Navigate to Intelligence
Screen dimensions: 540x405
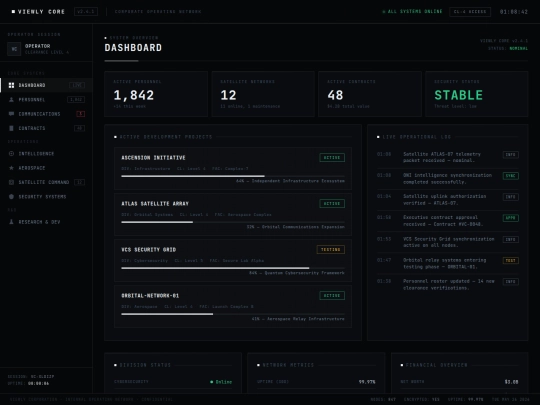[46, 154]
